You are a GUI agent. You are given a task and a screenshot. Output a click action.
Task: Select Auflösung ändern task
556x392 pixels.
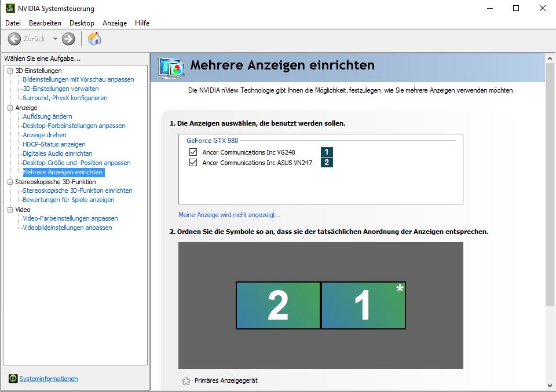47,116
